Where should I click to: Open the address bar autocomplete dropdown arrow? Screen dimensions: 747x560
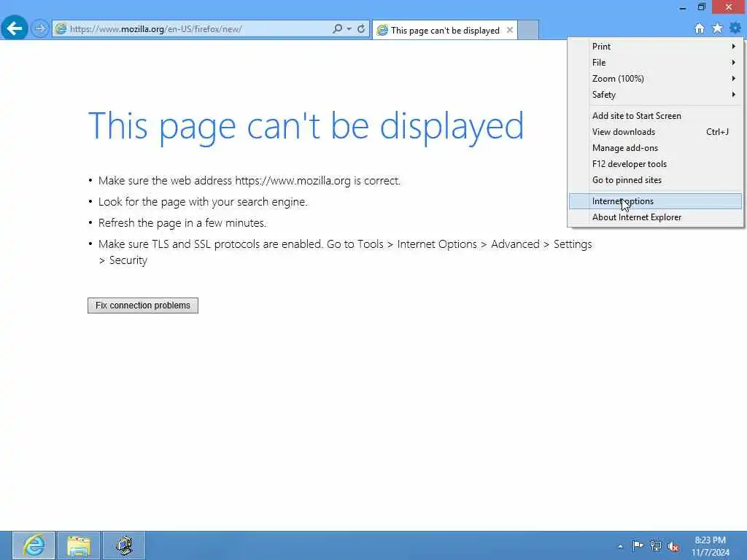click(x=349, y=28)
